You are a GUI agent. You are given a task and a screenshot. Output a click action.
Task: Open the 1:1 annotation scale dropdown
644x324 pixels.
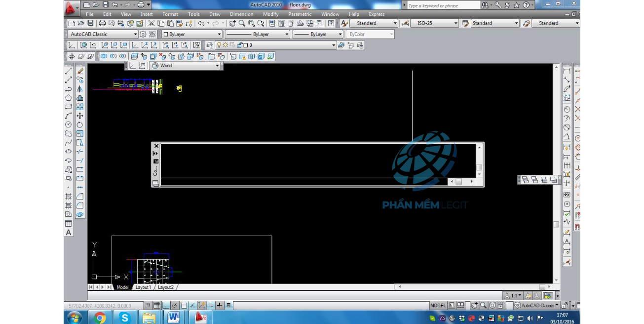tap(513, 295)
